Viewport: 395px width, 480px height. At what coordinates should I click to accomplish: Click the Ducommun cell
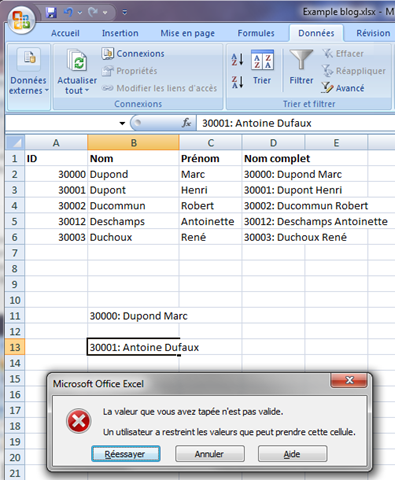coord(133,206)
